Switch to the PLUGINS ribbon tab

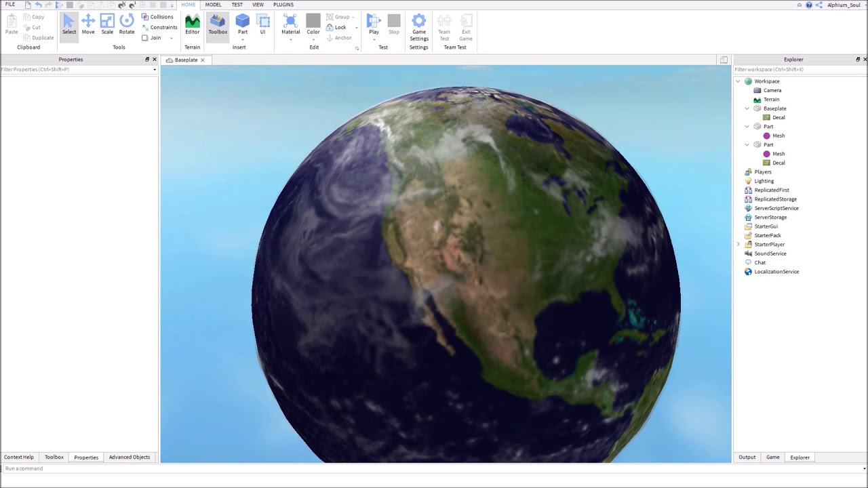(x=283, y=5)
